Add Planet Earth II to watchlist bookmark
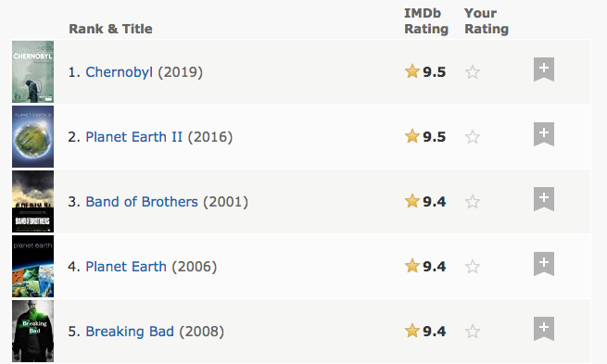Viewport: 607px width, 364px height. [544, 134]
